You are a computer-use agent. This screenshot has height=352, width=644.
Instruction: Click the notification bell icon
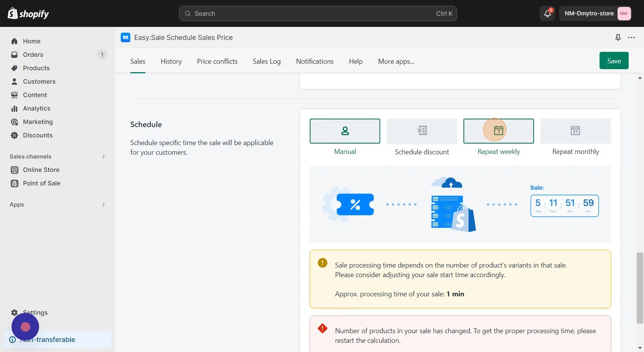click(547, 14)
